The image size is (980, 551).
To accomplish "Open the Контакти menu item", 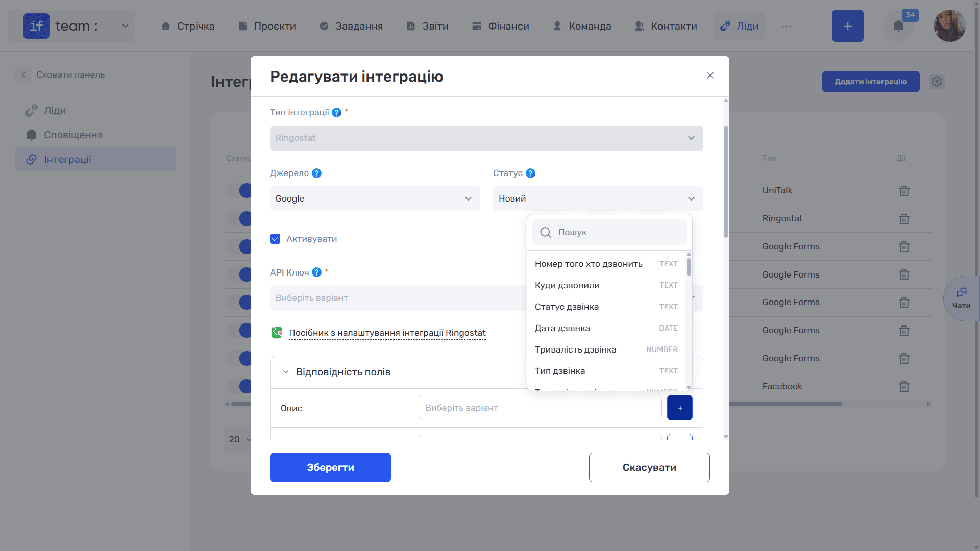I will tap(666, 26).
